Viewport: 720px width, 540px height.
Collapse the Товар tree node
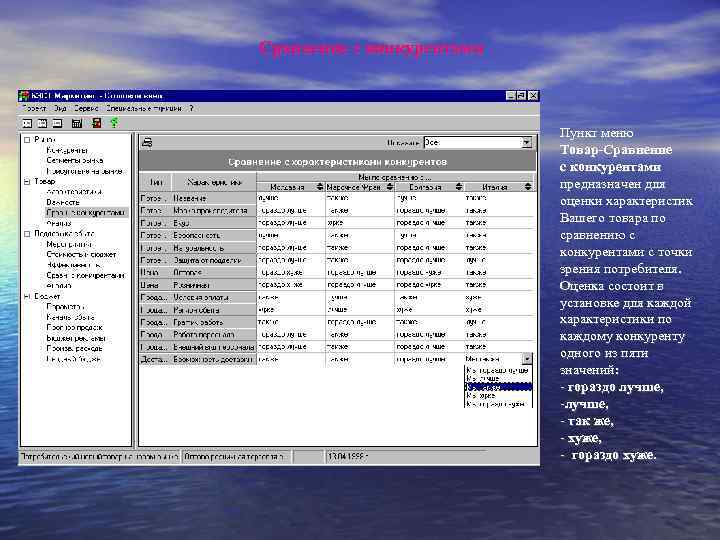click(x=26, y=181)
